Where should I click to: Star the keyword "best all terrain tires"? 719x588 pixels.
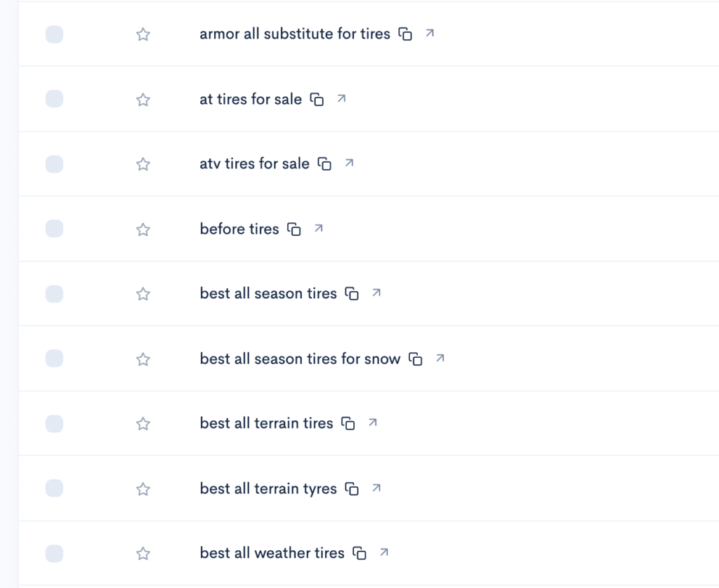[143, 423]
